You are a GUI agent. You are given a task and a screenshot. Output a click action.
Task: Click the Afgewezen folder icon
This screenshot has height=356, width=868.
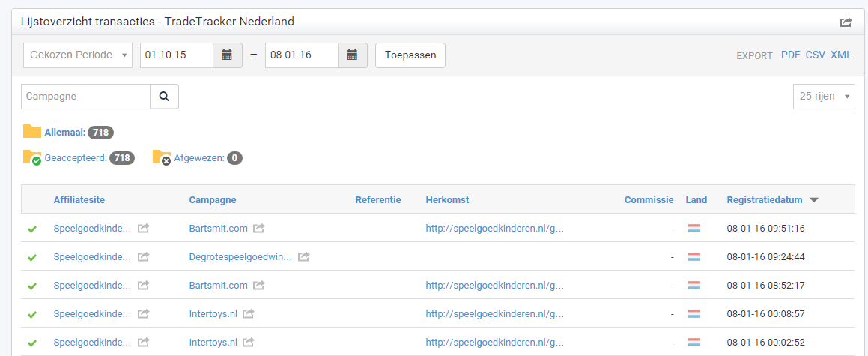[162, 158]
